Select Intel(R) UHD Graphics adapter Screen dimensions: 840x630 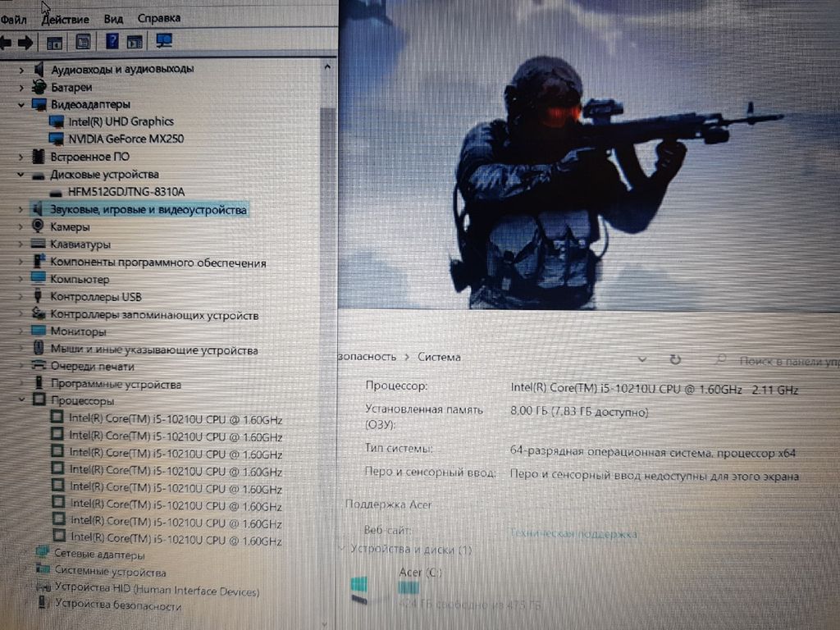tap(121, 121)
